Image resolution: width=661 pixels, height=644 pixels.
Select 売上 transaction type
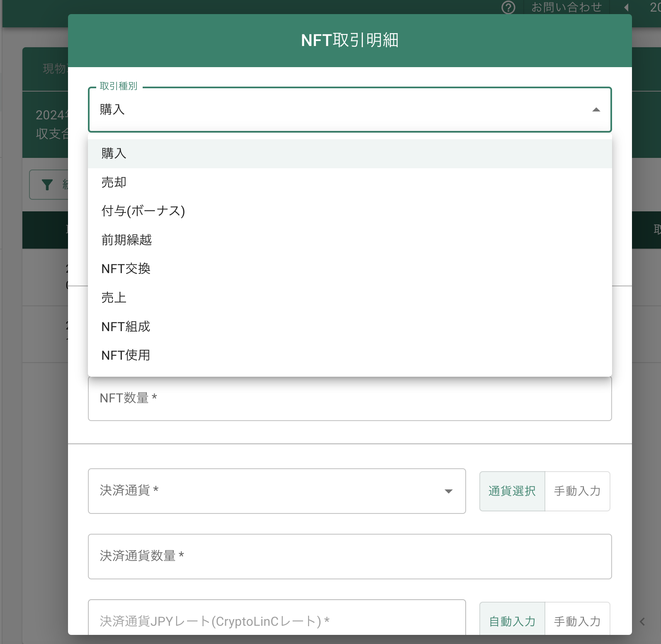click(350, 298)
